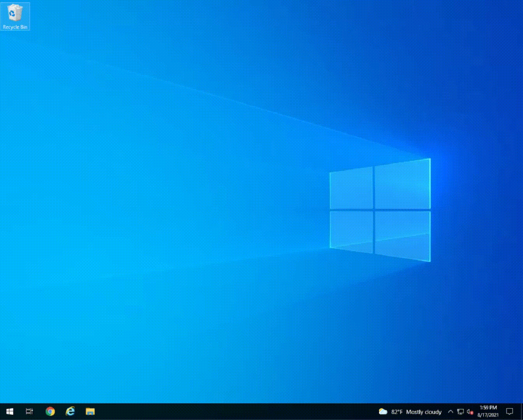
Task: Open the network status tray icon
Action: click(460, 412)
